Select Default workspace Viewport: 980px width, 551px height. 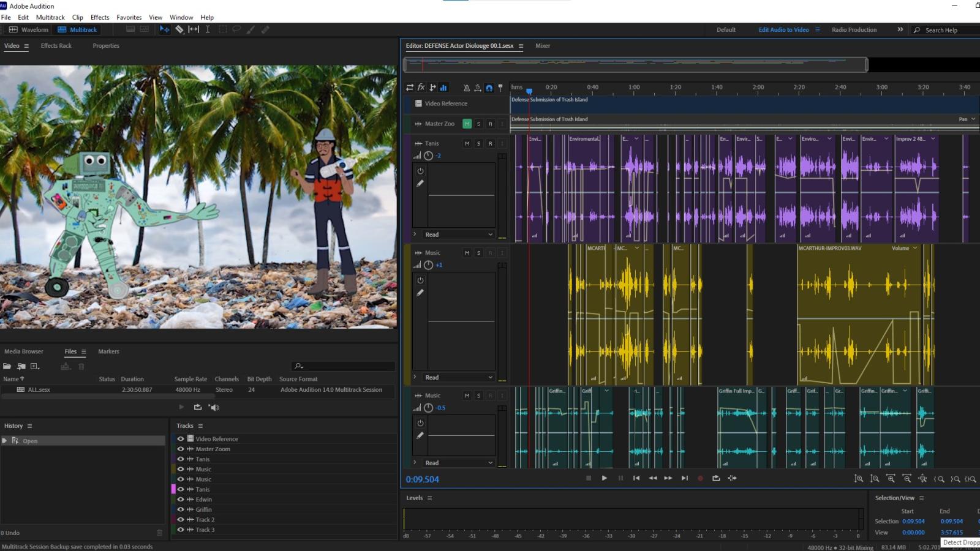[726, 29]
